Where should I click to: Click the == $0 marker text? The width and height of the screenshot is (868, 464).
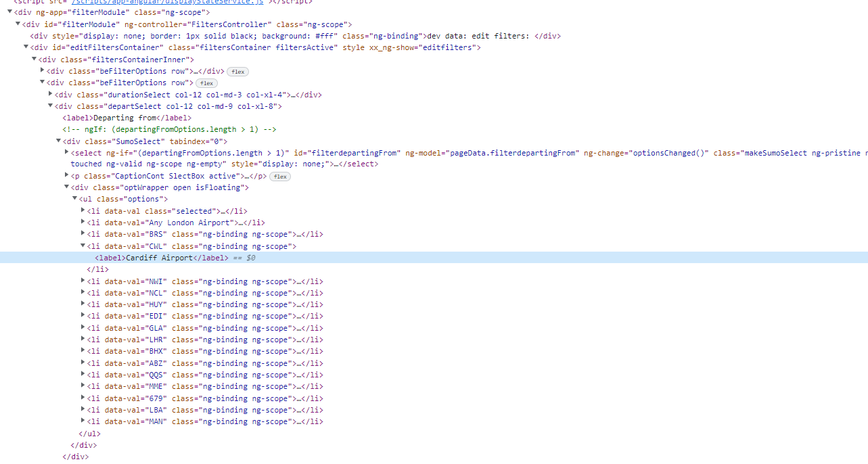point(244,258)
